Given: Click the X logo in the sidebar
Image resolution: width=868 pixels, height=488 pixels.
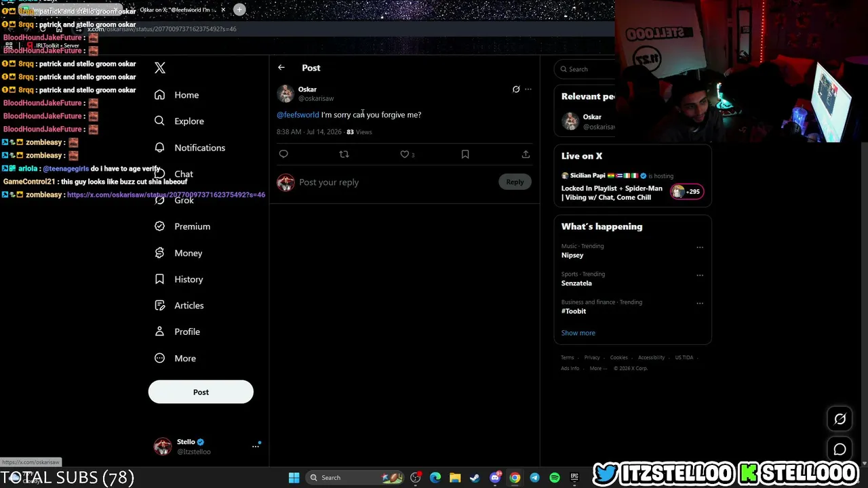Looking at the screenshot, I should 160,68.
